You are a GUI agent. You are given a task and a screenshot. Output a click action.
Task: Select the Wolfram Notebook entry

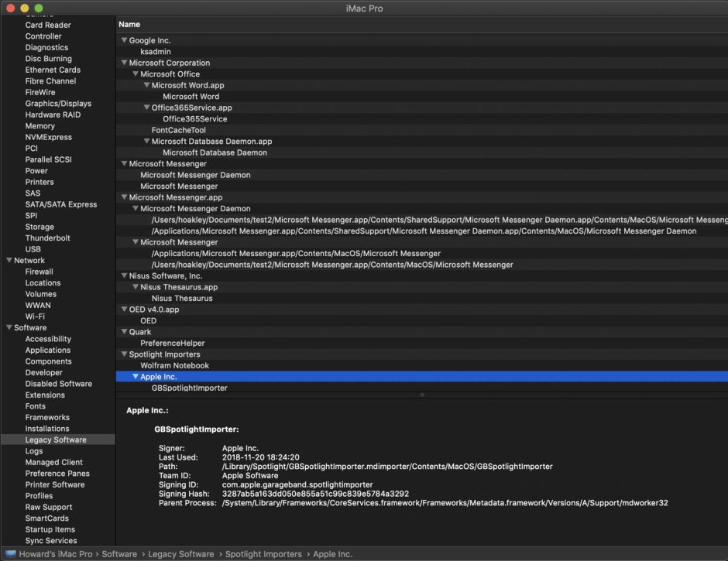pyautogui.click(x=174, y=365)
